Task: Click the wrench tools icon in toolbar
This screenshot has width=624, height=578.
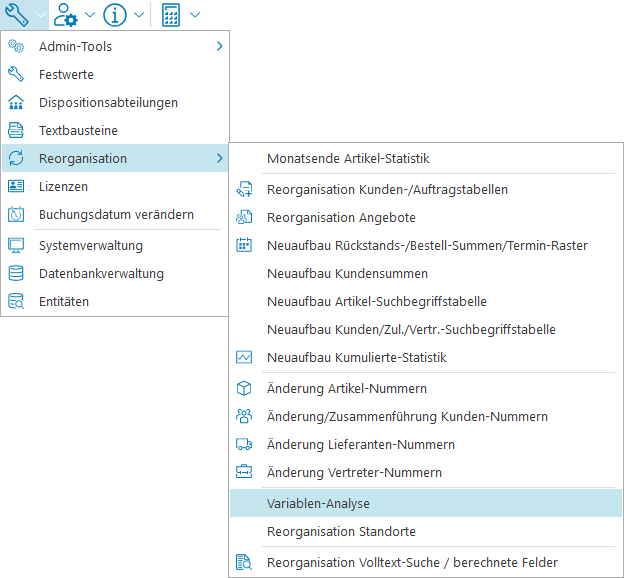Action: pyautogui.click(x=17, y=15)
